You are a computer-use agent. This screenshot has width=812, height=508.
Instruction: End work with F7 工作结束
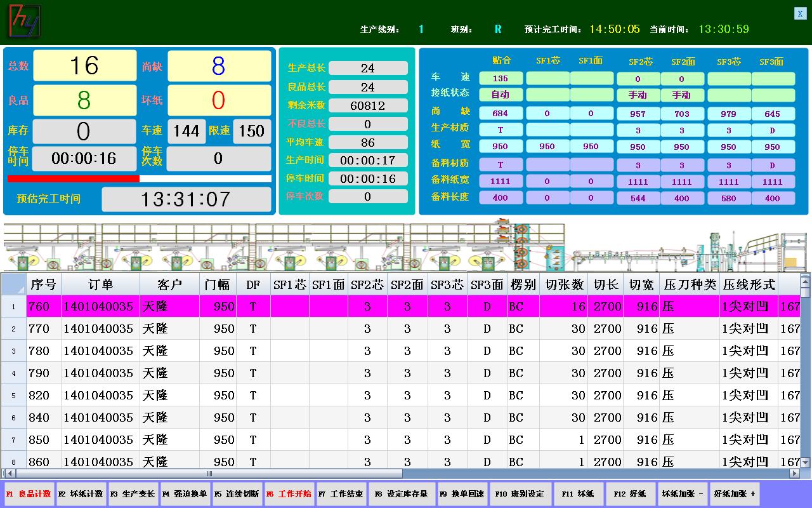341,494
